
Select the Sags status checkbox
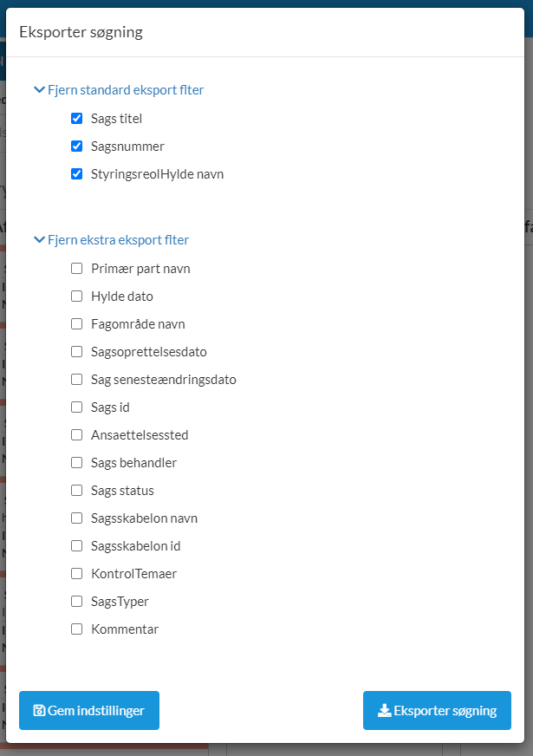(77, 491)
